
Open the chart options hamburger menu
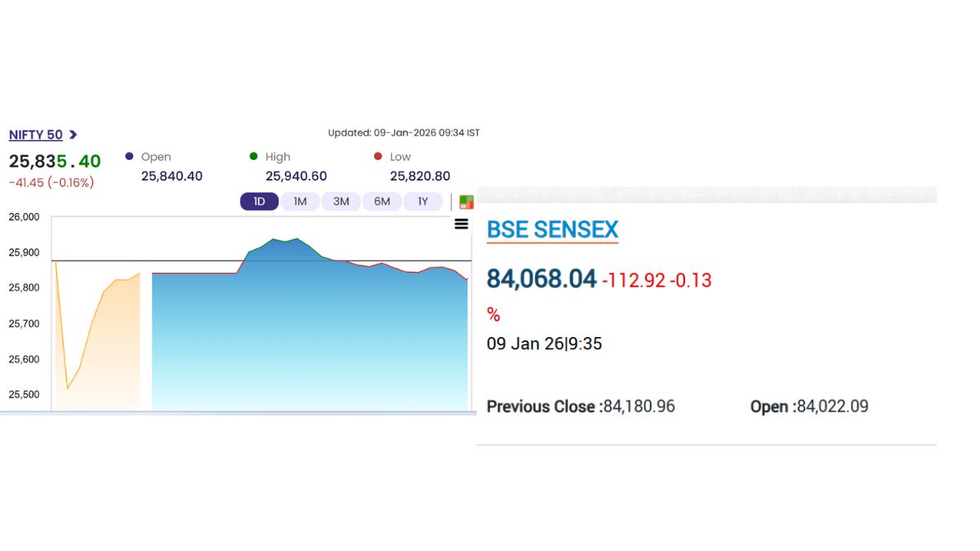(461, 224)
